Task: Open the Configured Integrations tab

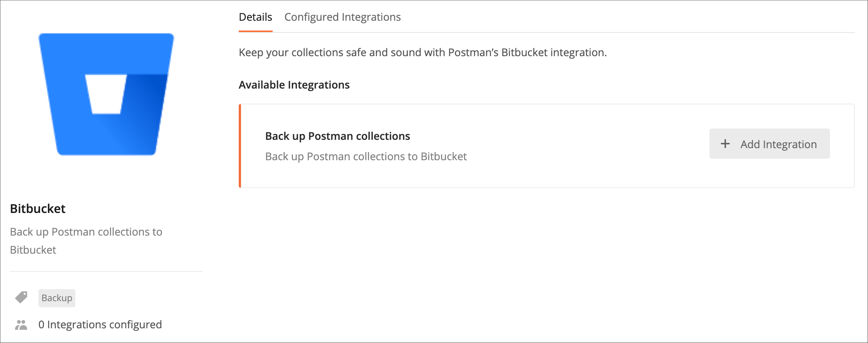Action: click(x=342, y=17)
